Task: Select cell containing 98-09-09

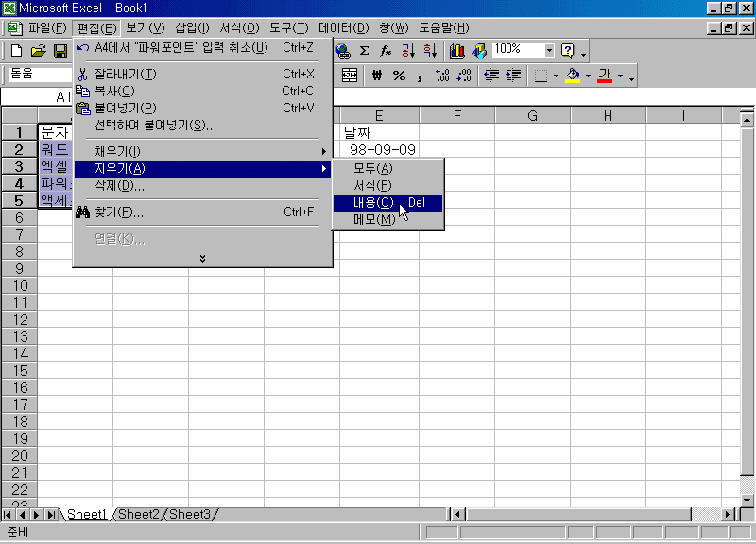Action: pyautogui.click(x=379, y=150)
